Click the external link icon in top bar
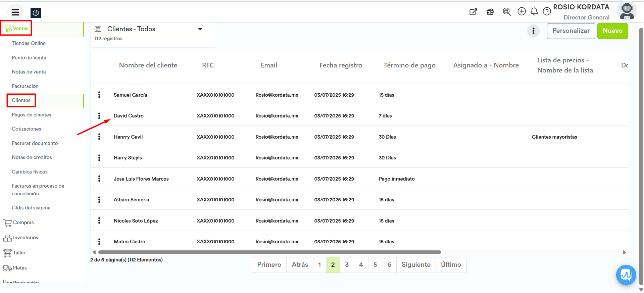 pyautogui.click(x=473, y=12)
